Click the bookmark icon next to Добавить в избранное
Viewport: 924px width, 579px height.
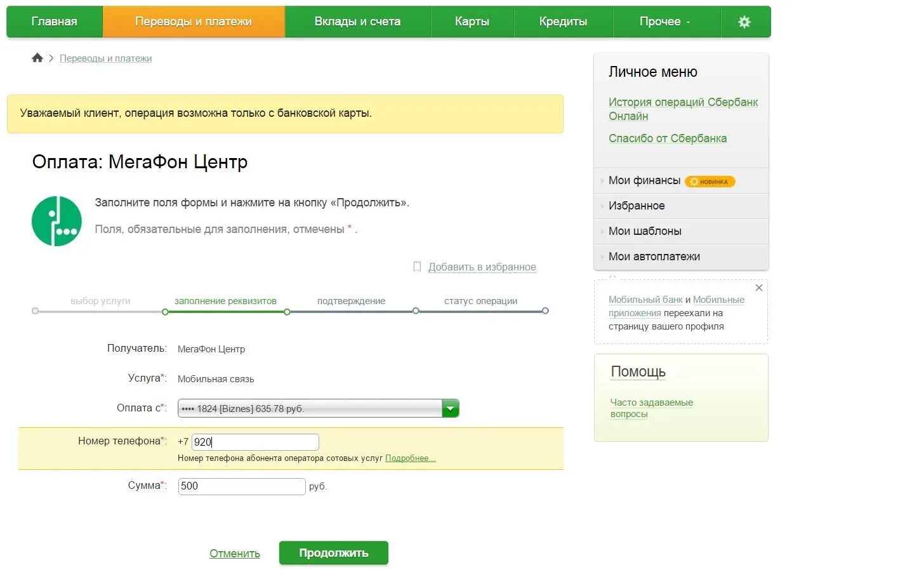(x=417, y=267)
